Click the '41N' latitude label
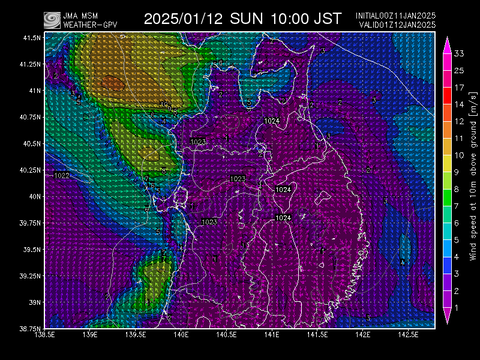 [35, 91]
